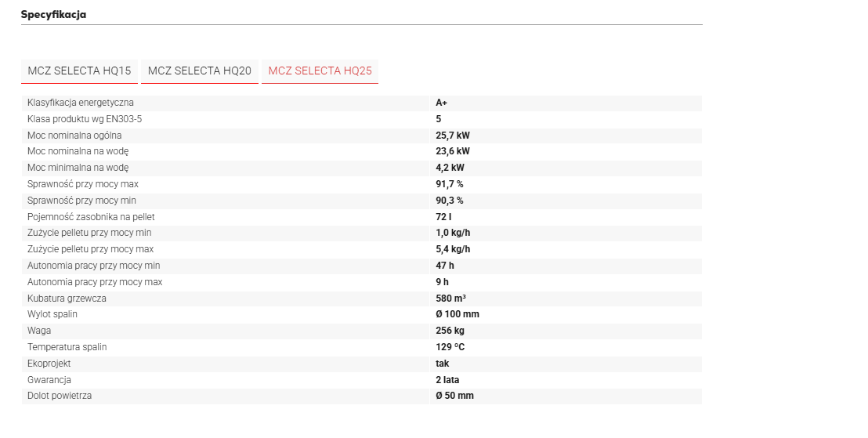Click the Klasyfikacja energetyczna row label
This screenshot has width=868, height=438.
pyautogui.click(x=81, y=103)
